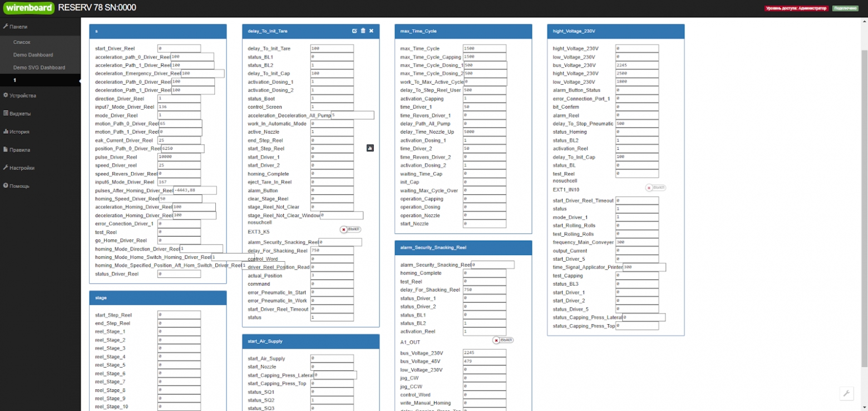Remove delay_To_Init_Tare widget using X icon

(371, 31)
